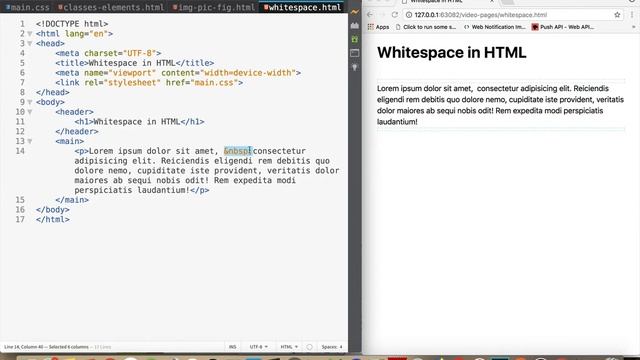Collapse the html element on line 2
640x360 pixels.
click(x=30, y=34)
